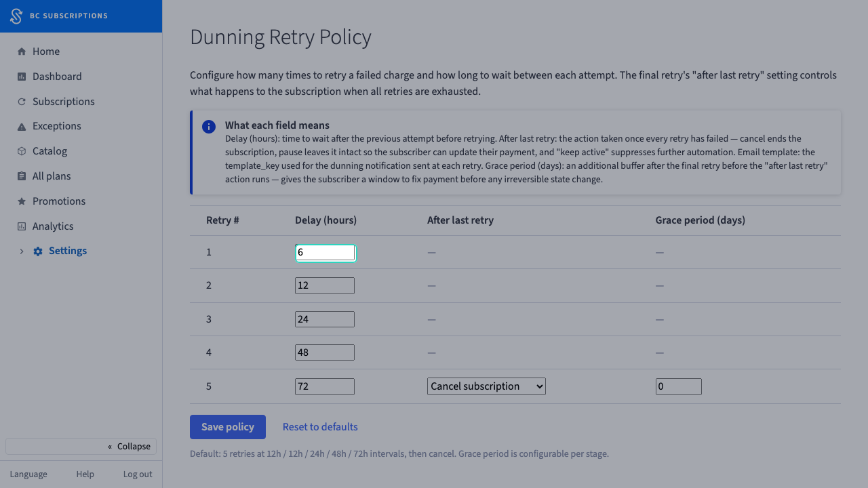Open the Dashboard chart icon

(x=22, y=77)
